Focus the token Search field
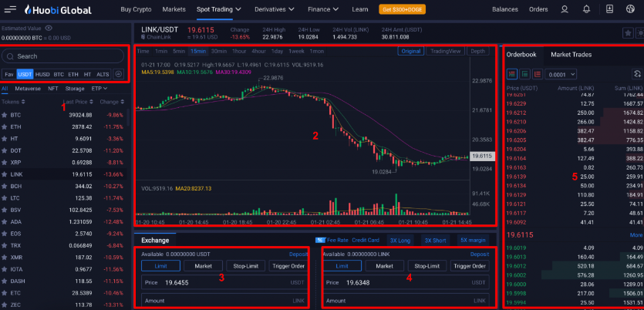 pos(62,56)
